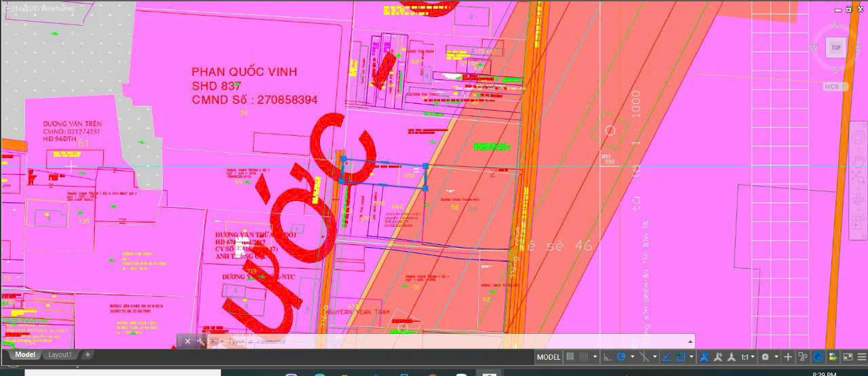The width and height of the screenshot is (868, 376).
Task: Open polar tracking angle dropdown
Action: tap(633, 357)
